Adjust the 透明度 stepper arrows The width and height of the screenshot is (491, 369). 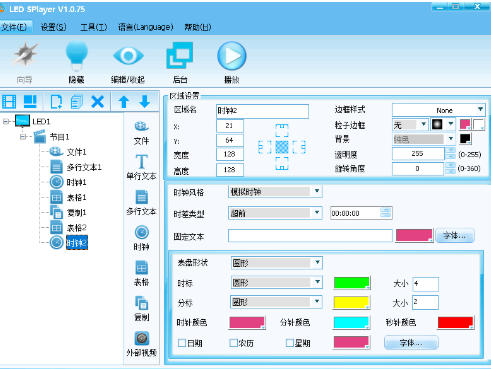450,154
